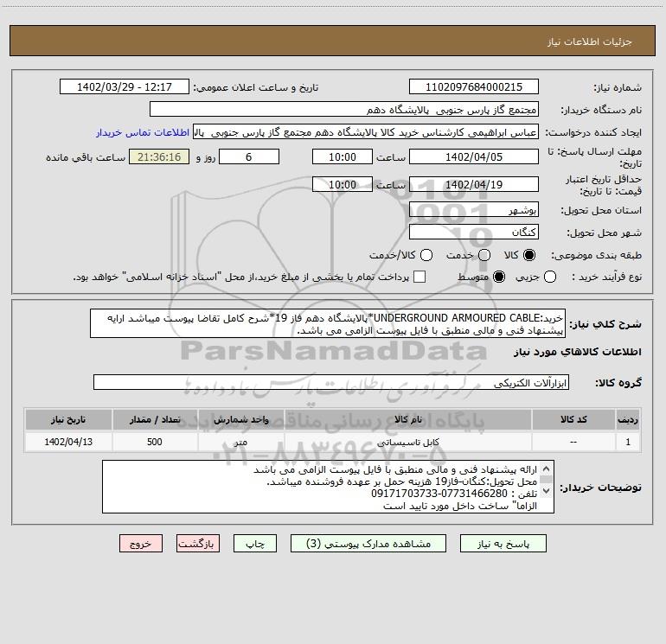Click the ردیف column header
Viewport: 666px width, 644px height.
(628, 419)
